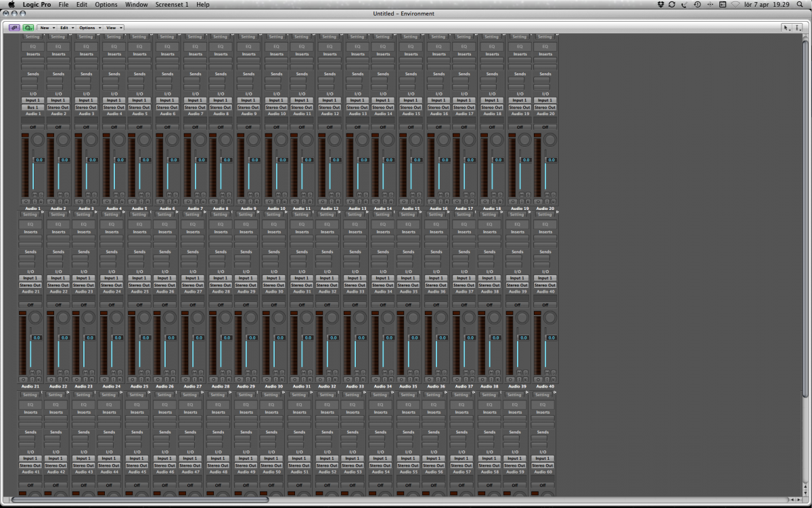Screen dimensions: 812x508
Task: Open the Logic Pro application menu
Action: 37,4
